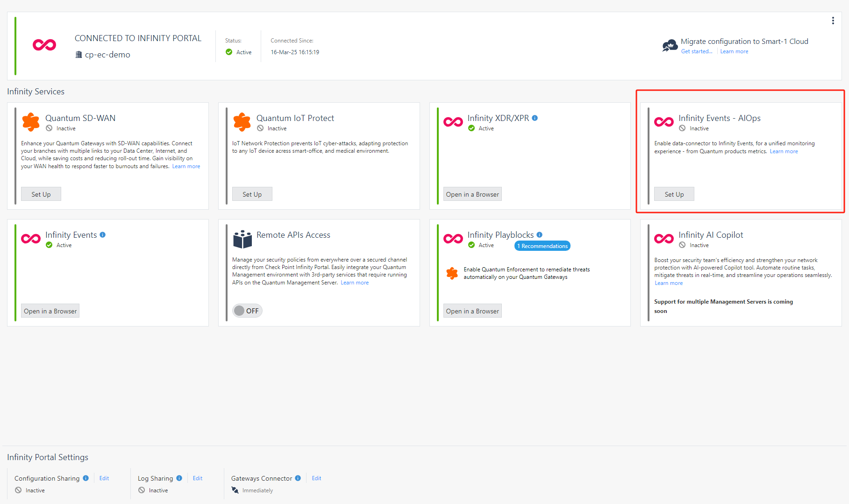849x504 pixels.
Task: Click Log Sharing info icon
Action: (x=179, y=478)
